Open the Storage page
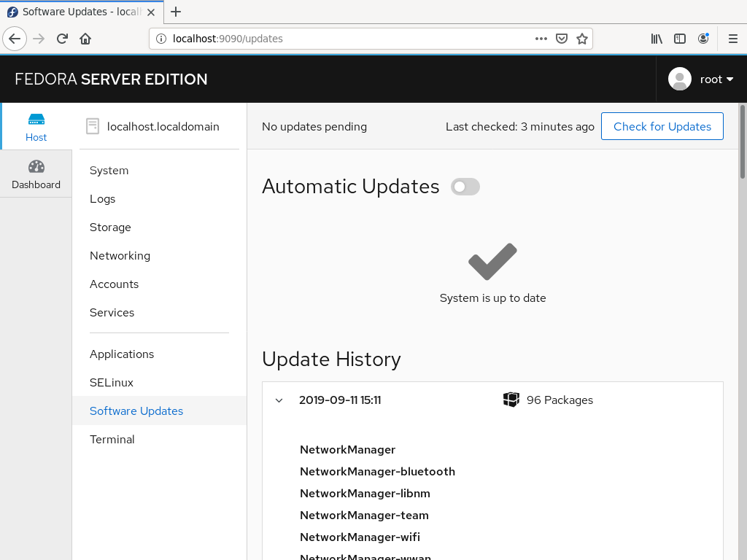747x560 pixels. (110, 227)
